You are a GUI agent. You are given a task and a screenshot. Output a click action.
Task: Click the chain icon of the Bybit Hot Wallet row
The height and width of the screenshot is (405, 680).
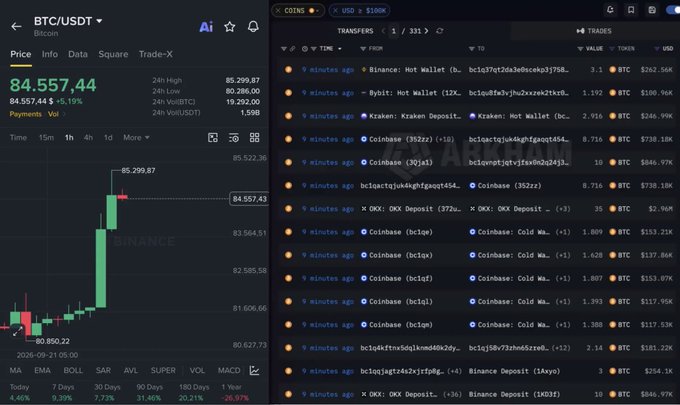coord(288,93)
